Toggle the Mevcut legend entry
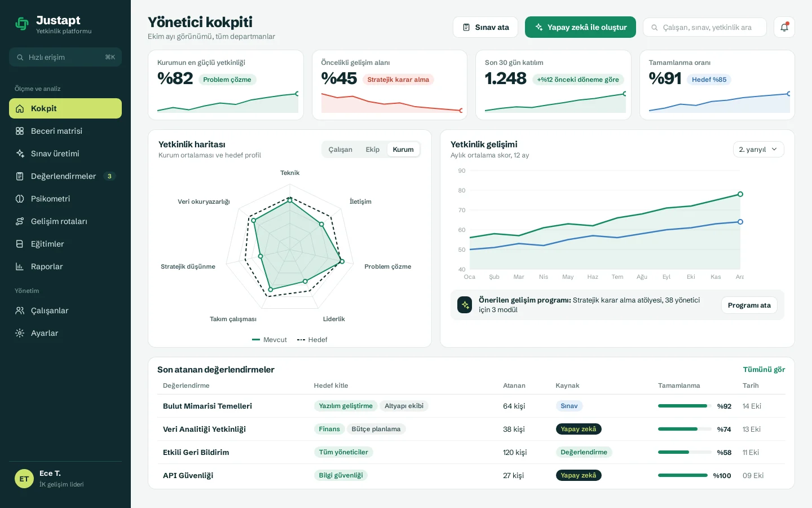812x508 pixels. click(x=270, y=340)
